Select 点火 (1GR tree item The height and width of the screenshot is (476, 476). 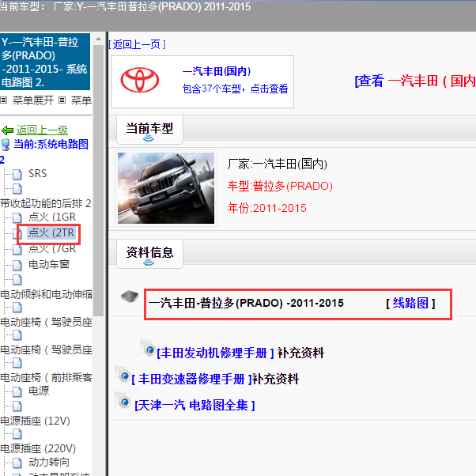[52, 217]
